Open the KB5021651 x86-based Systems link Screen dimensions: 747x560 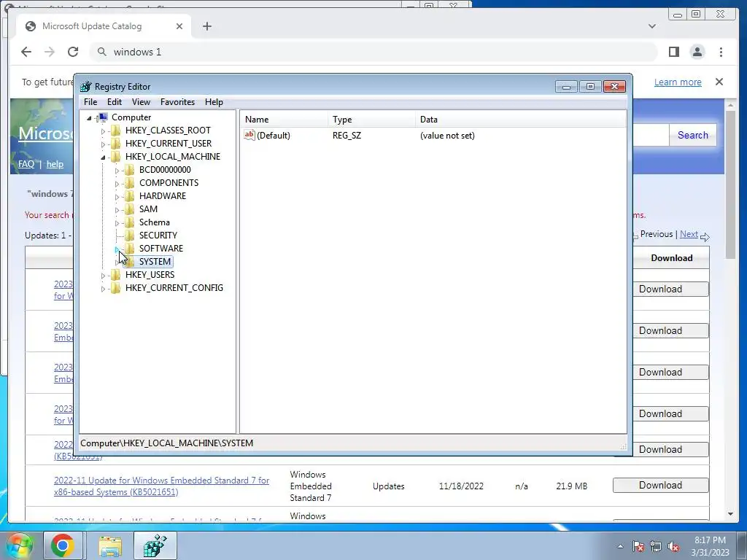(x=161, y=486)
